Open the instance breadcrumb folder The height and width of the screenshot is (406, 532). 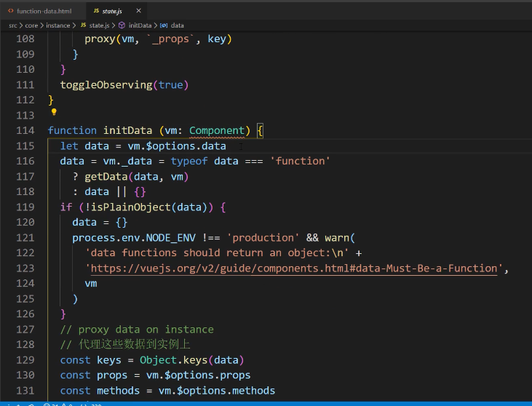pyautogui.click(x=57, y=25)
